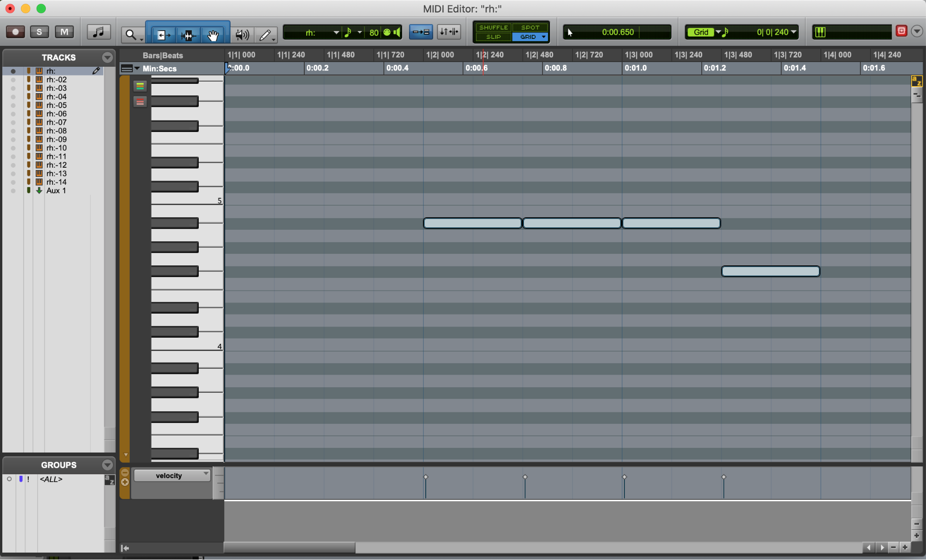This screenshot has height=560, width=926.
Task: Switch to SHUFFLE edit mode
Action: click(493, 27)
